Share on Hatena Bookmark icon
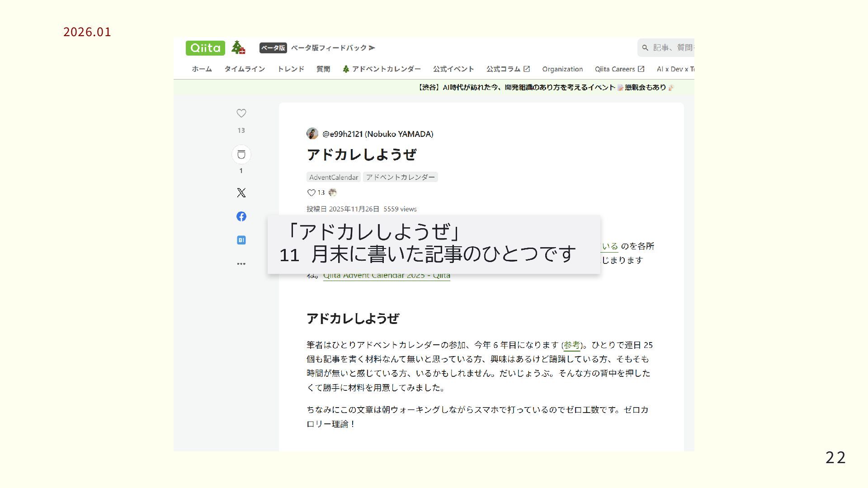Screen dimensions: 868x488 coord(241,240)
